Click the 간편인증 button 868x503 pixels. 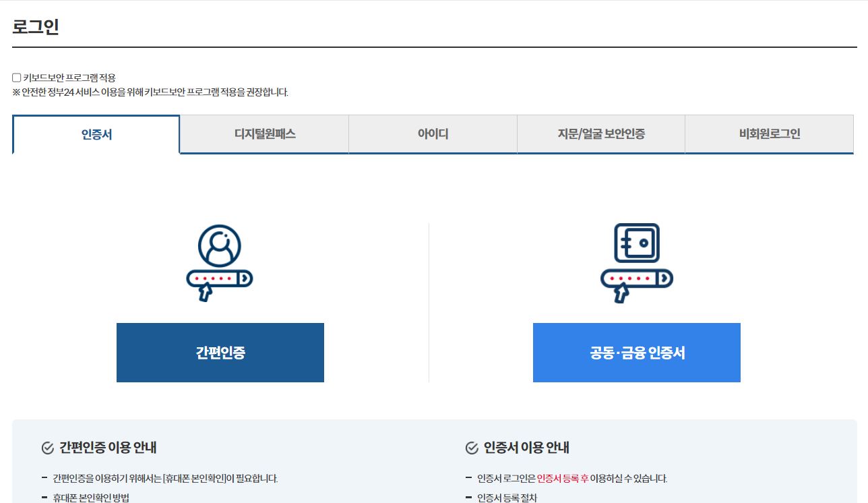[220, 352]
